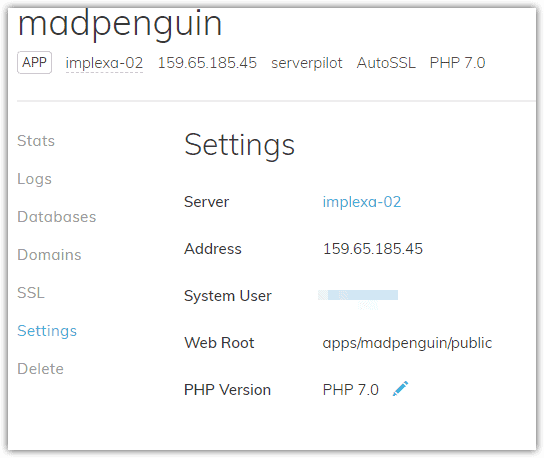Open the Delete section in the sidebar
This screenshot has height=458, width=544.
pos(40,369)
